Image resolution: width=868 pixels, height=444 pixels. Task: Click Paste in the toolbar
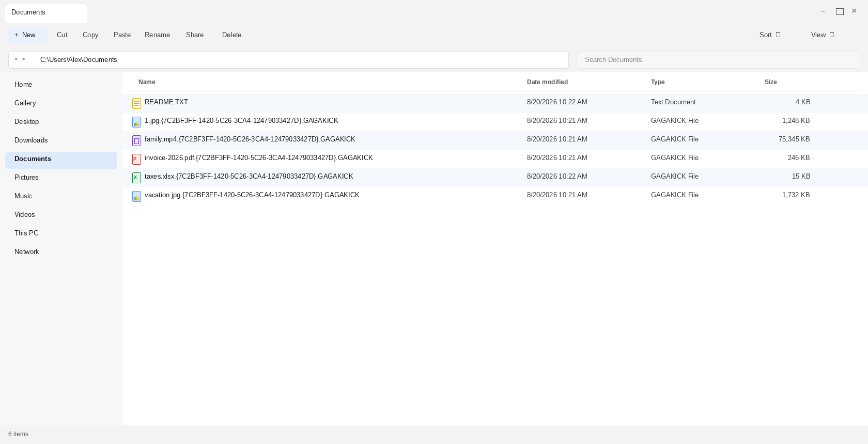click(x=122, y=35)
